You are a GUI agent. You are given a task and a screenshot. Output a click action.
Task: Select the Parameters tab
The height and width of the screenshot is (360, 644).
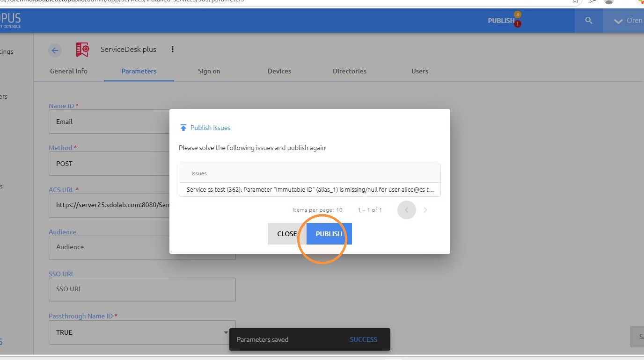pyautogui.click(x=139, y=71)
